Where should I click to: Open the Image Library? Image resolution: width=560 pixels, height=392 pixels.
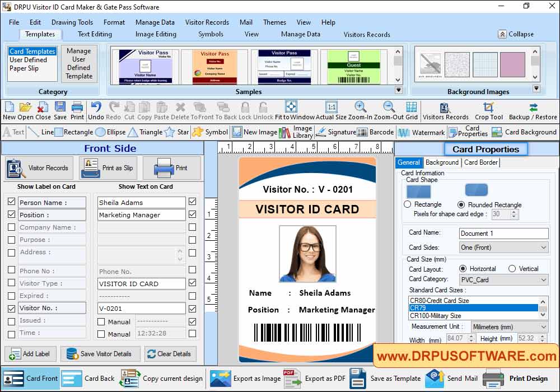pos(296,132)
